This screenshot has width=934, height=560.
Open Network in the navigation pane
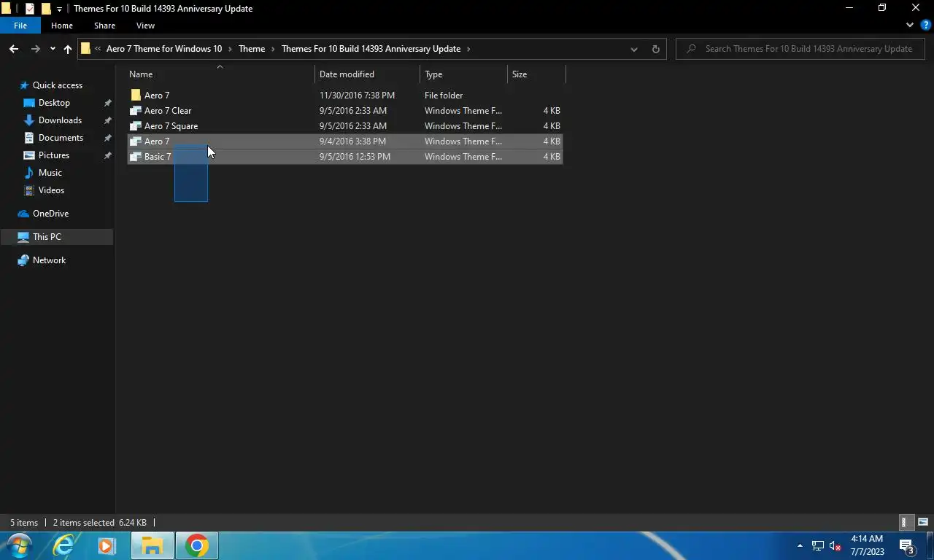49,260
